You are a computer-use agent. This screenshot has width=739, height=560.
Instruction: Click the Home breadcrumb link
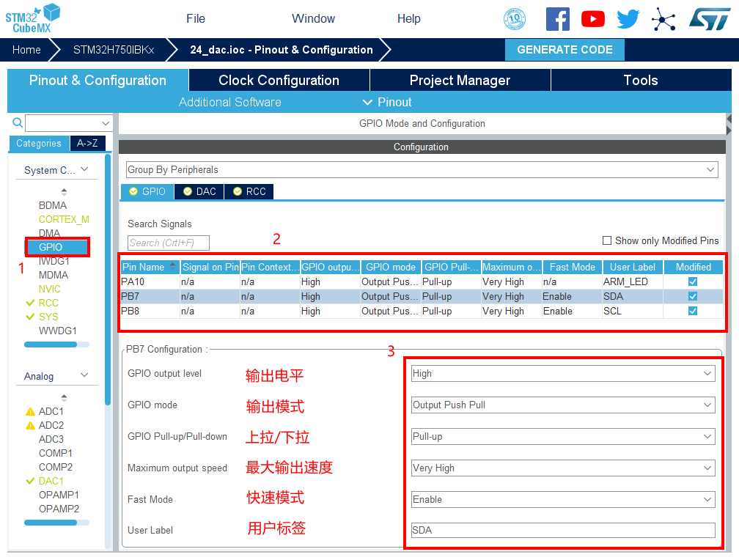point(26,50)
